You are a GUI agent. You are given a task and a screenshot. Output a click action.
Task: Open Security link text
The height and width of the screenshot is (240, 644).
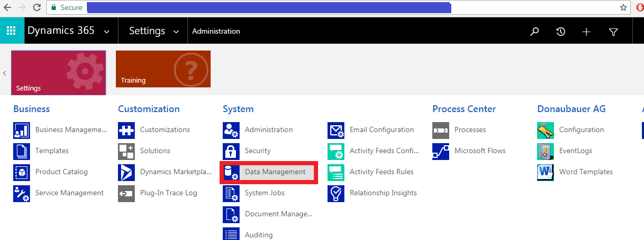click(257, 151)
